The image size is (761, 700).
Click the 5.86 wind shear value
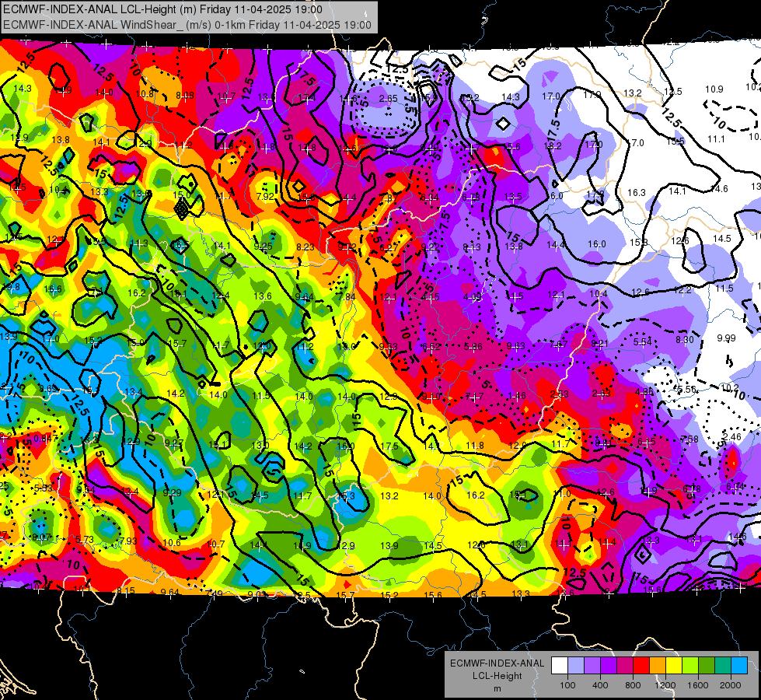(x=473, y=346)
